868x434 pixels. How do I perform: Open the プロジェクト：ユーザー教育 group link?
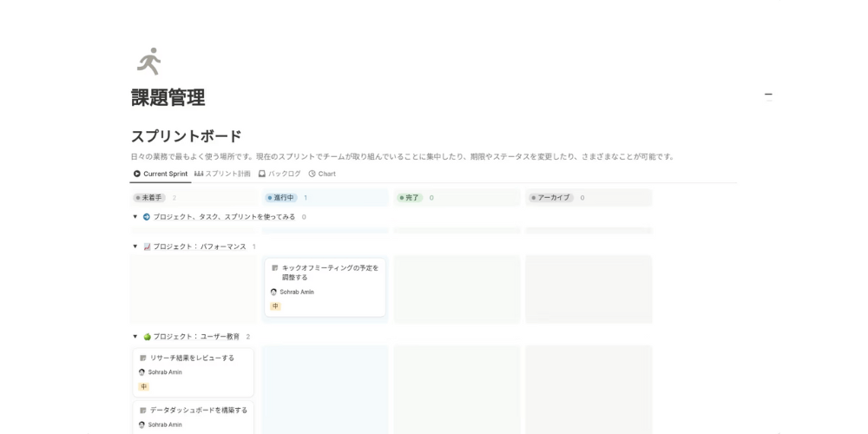(196, 337)
